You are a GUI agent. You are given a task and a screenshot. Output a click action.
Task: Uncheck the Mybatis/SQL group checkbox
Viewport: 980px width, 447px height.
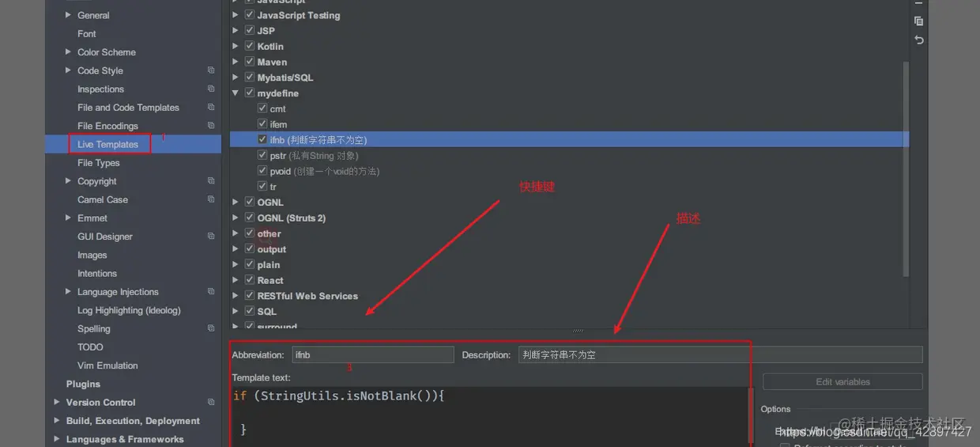tap(250, 78)
